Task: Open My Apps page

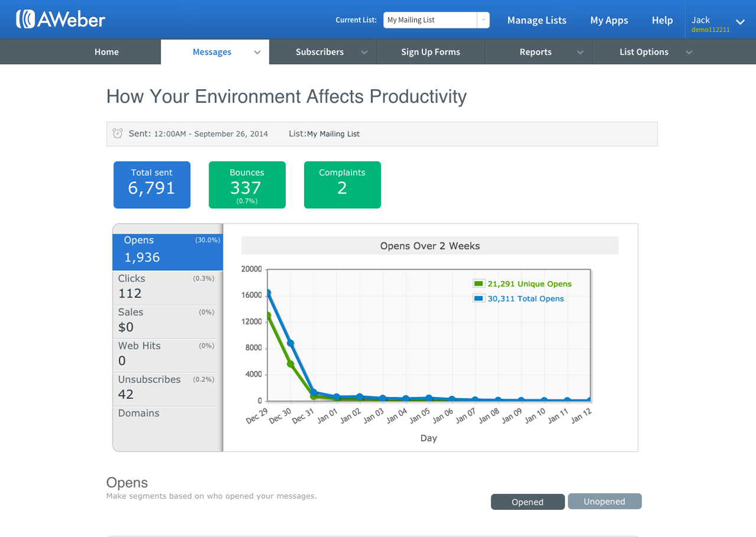Action: 609,20
